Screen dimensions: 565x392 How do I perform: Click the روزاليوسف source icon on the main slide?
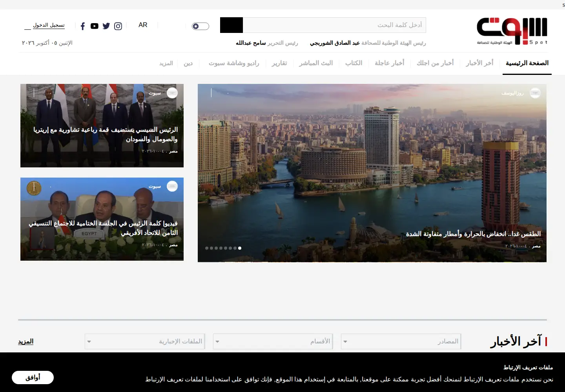(535, 93)
